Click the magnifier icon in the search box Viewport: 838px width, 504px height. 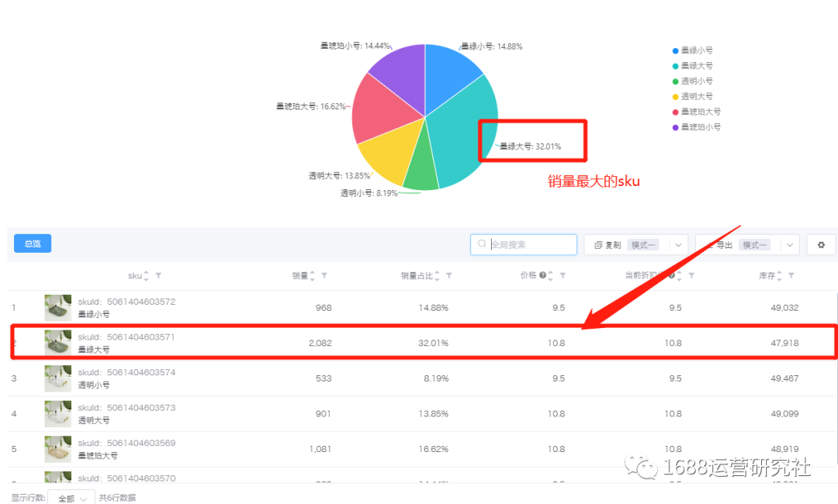pos(482,244)
